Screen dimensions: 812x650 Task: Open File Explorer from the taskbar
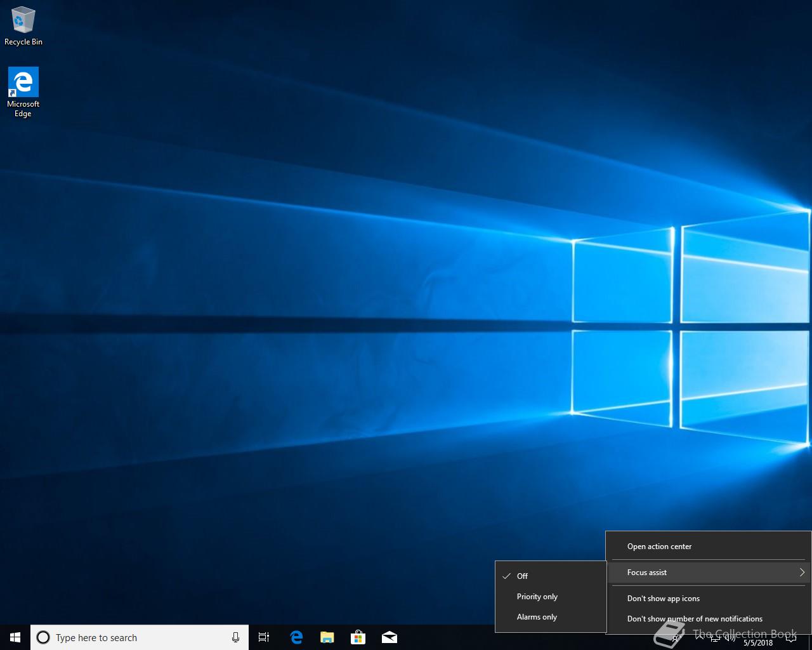[327, 637]
